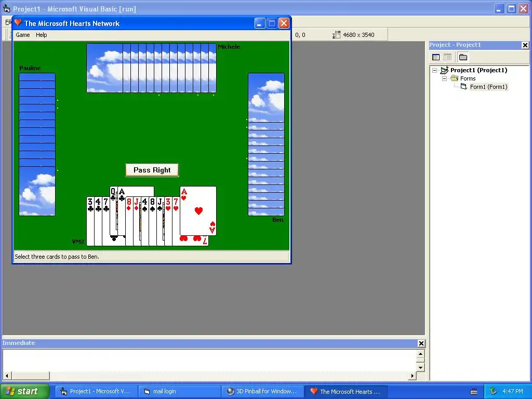Switch to 3D Pinball taskbar item

click(263, 392)
